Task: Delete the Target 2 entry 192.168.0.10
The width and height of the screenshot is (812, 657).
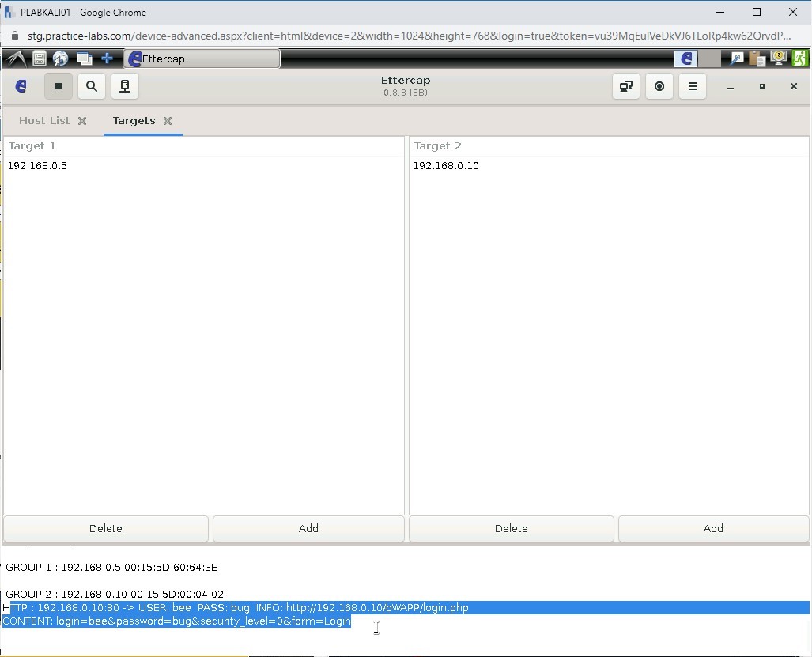Action: coord(511,528)
